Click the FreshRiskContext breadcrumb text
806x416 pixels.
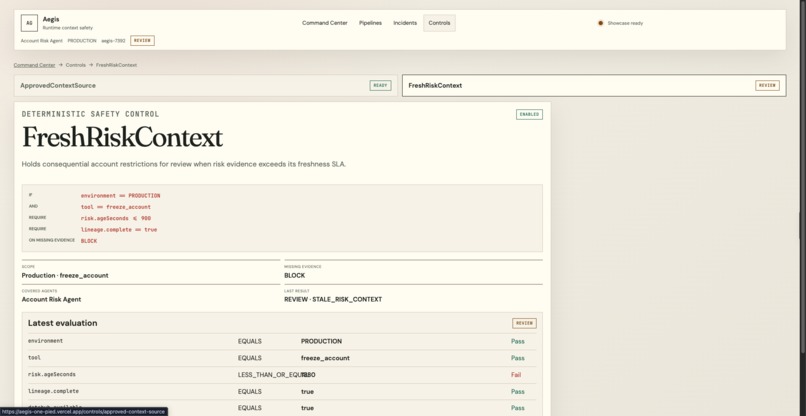pos(116,65)
